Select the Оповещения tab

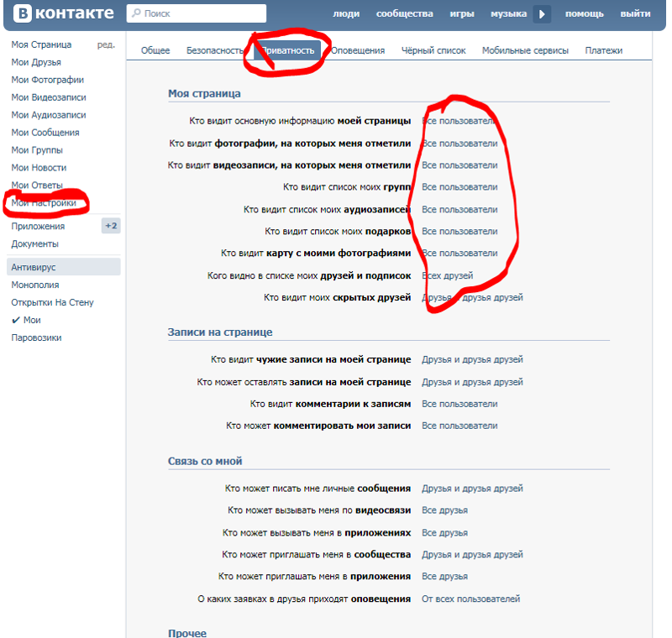click(358, 50)
